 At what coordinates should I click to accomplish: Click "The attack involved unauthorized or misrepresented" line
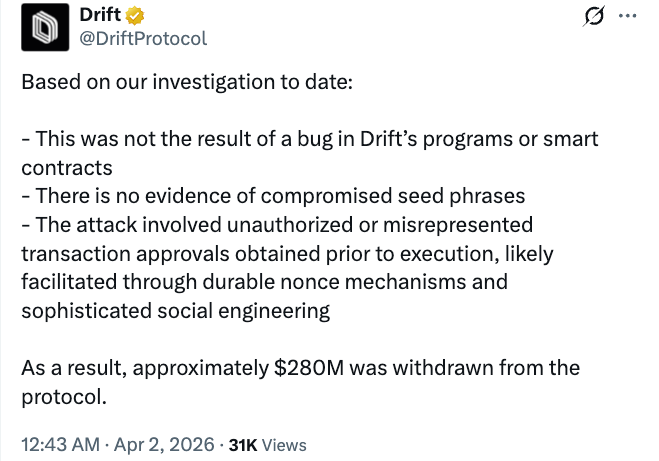click(x=277, y=224)
